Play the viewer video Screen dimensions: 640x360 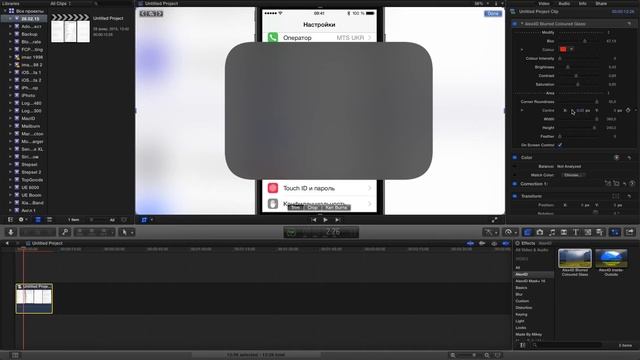[325, 220]
